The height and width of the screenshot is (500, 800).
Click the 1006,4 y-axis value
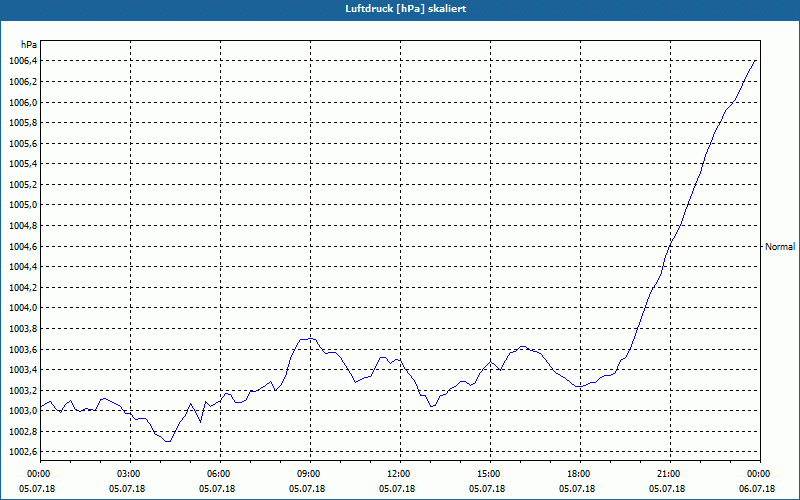[23, 61]
